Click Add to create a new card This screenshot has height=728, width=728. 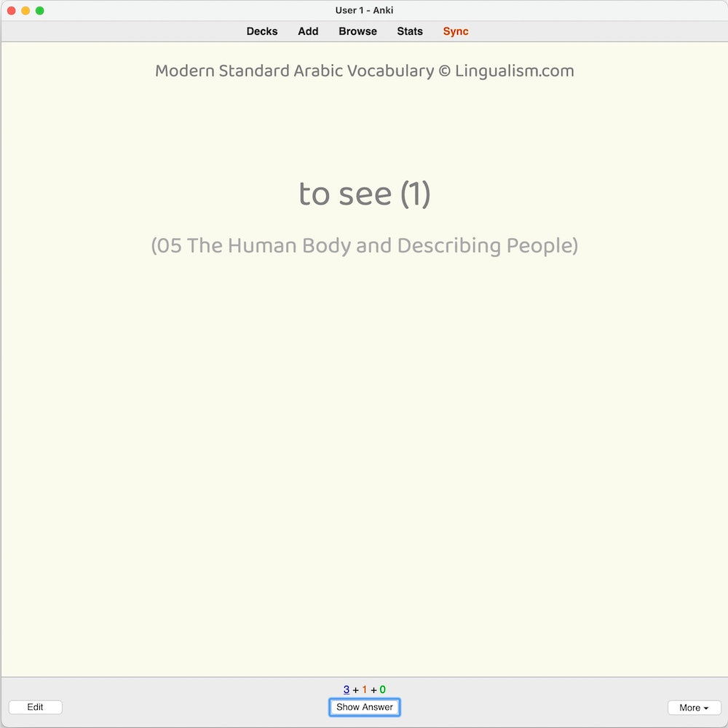tap(308, 31)
